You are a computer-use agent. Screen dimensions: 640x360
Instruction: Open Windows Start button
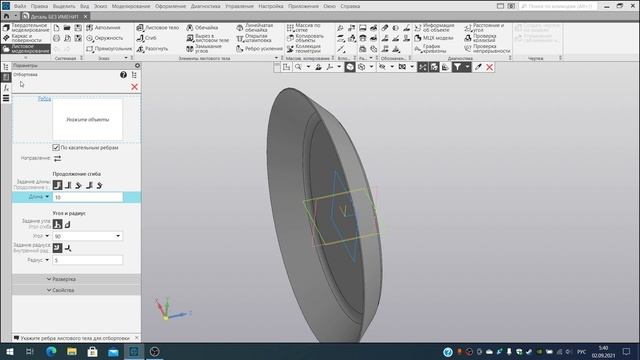click(9, 351)
